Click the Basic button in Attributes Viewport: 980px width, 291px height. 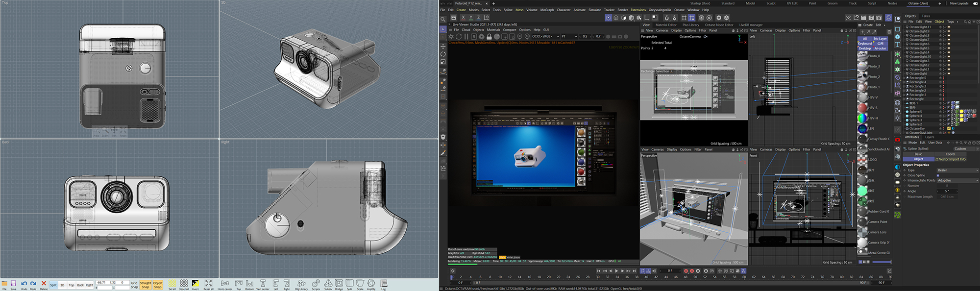pos(918,154)
